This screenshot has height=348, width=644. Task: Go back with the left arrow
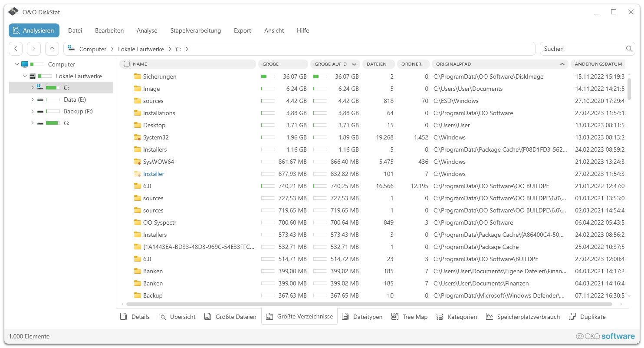(16, 49)
